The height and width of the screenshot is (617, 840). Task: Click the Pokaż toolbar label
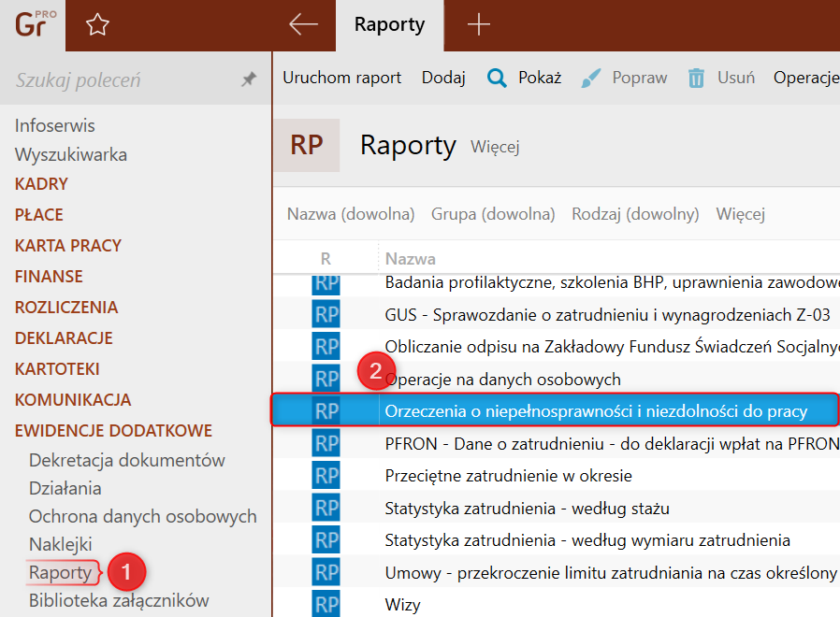[x=540, y=79]
